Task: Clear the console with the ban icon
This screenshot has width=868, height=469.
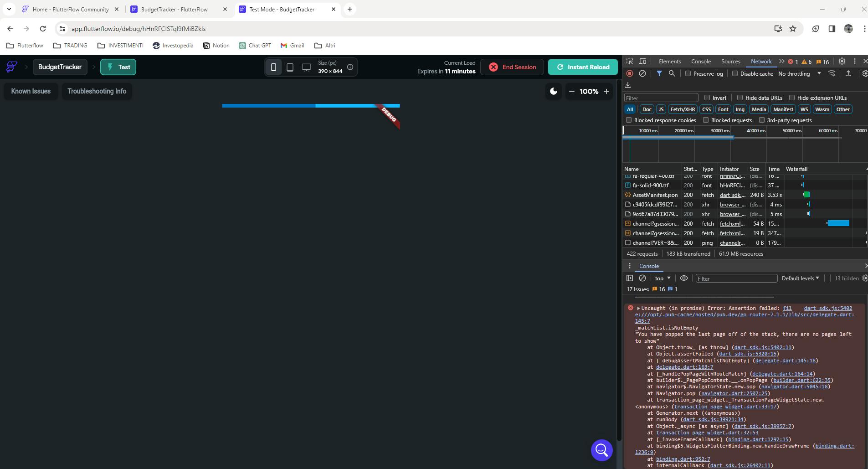Action: [642, 278]
